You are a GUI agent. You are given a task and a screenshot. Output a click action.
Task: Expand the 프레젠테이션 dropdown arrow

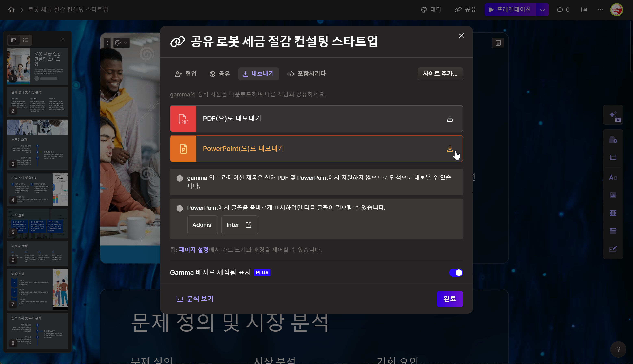click(542, 10)
